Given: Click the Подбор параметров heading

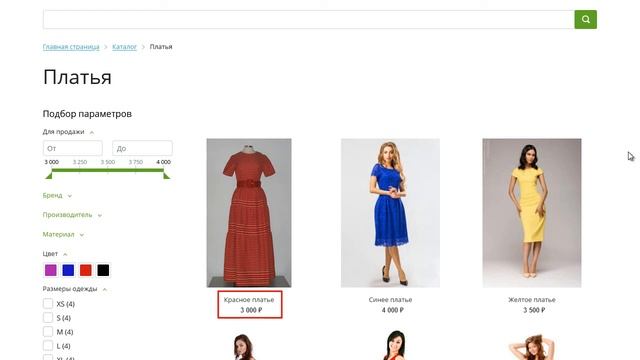Looking at the screenshot, I should (87, 114).
